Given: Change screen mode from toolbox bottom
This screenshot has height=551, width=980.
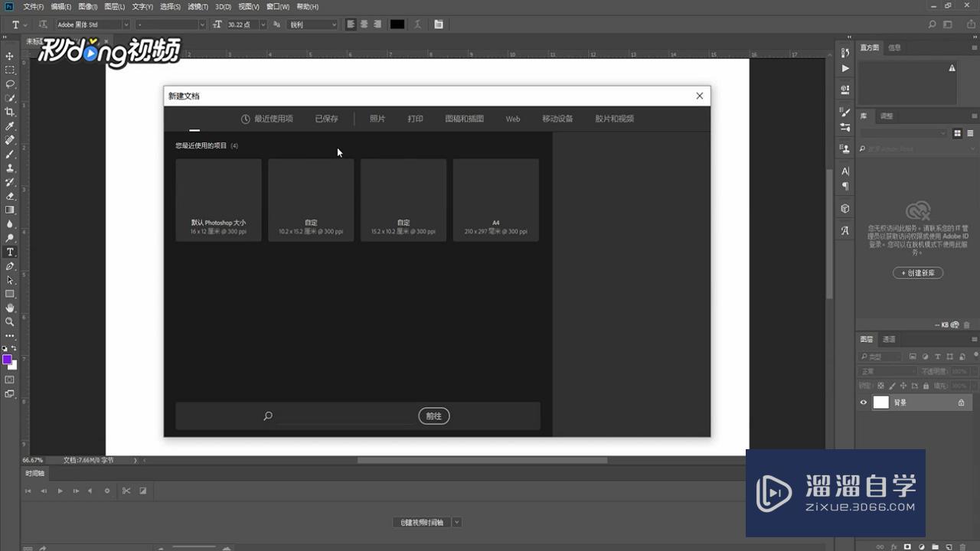Looking at the screenshot, I should 10,394.
